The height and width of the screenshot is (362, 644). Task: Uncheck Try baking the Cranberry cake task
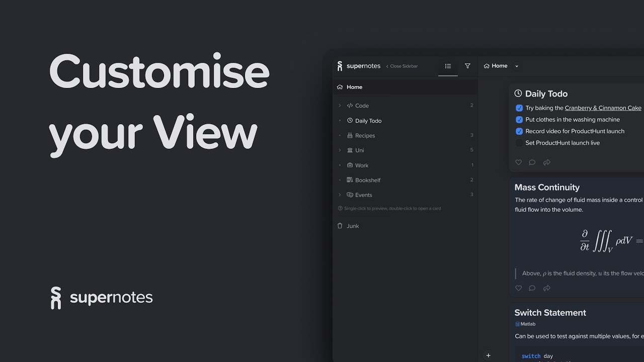(x=519, y=108)
